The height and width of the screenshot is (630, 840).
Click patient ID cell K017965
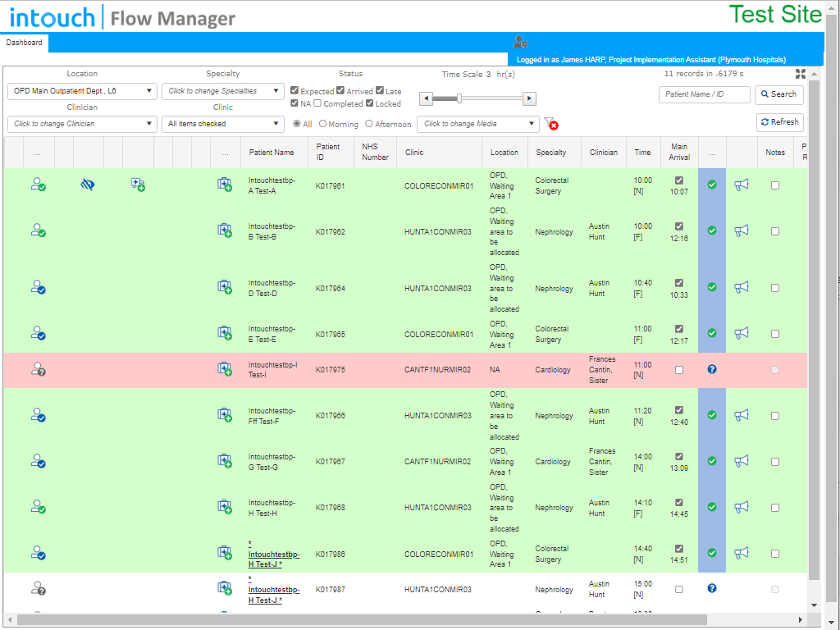tap(330, 335)
